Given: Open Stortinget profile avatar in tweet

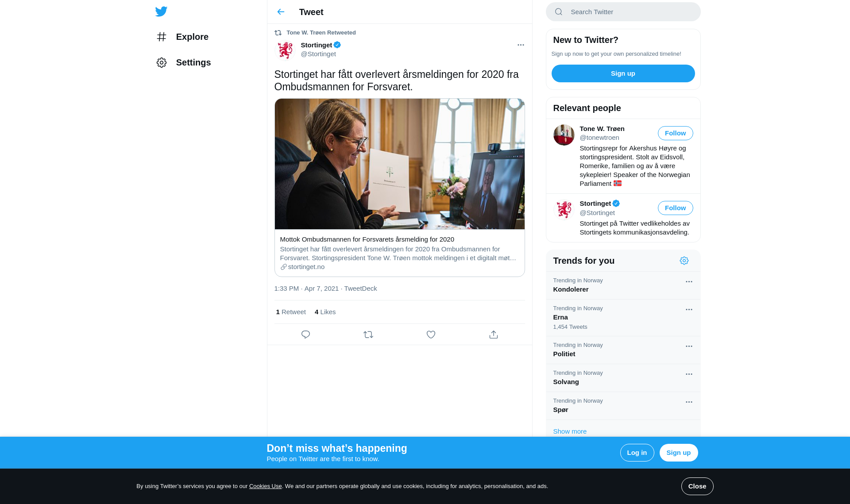Looking at the screenshot, I should point(285,50).
